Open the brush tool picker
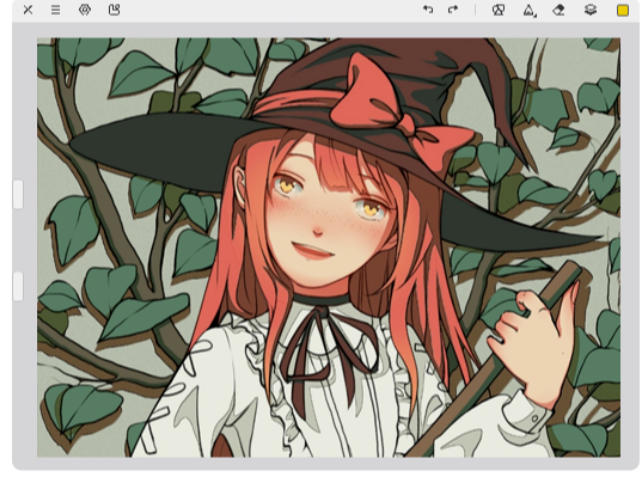 tap(529, 10)
